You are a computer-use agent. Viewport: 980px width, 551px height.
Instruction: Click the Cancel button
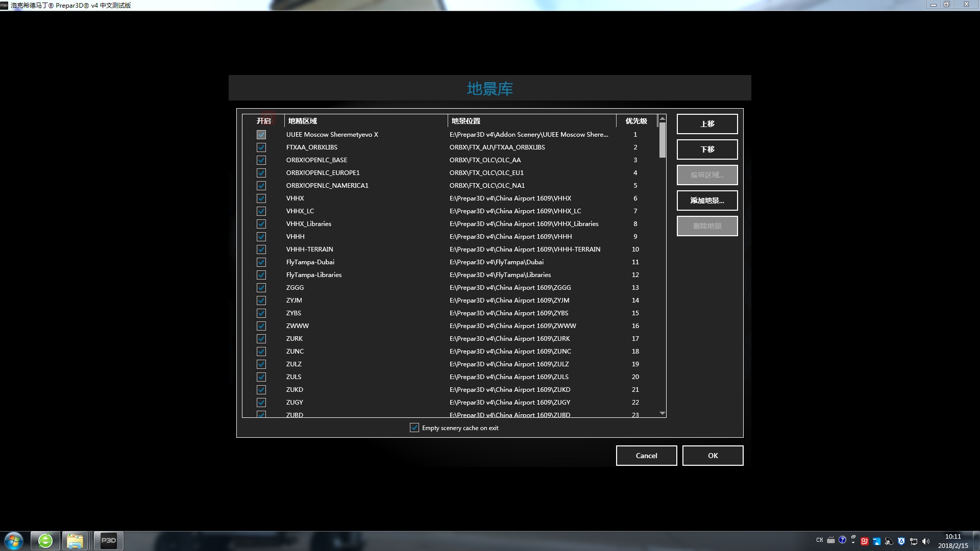pyautogui.click(x=647, y=456)
